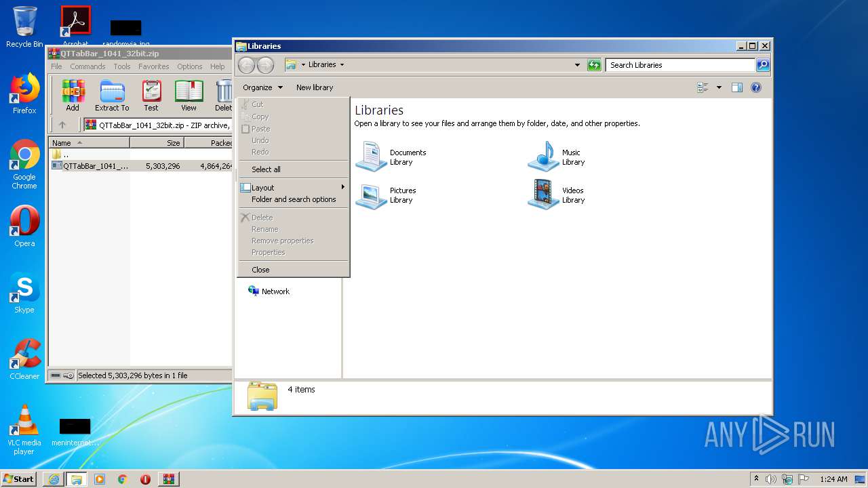Viewport: 868px width, 488px height.
Task: Click the Start button
Action: pyautogui.click(x=18, y=479)
